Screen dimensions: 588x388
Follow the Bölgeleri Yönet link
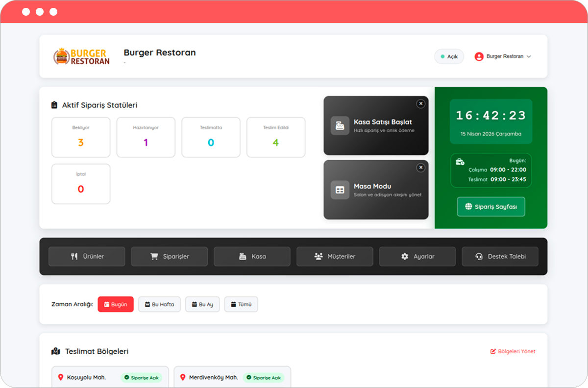click(513, 351)
